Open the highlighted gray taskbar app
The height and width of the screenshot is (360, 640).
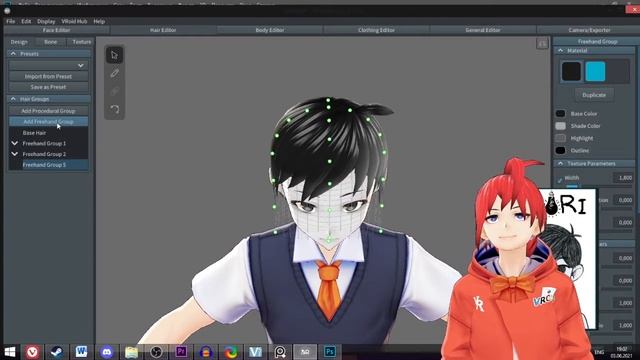coord(305,351)
